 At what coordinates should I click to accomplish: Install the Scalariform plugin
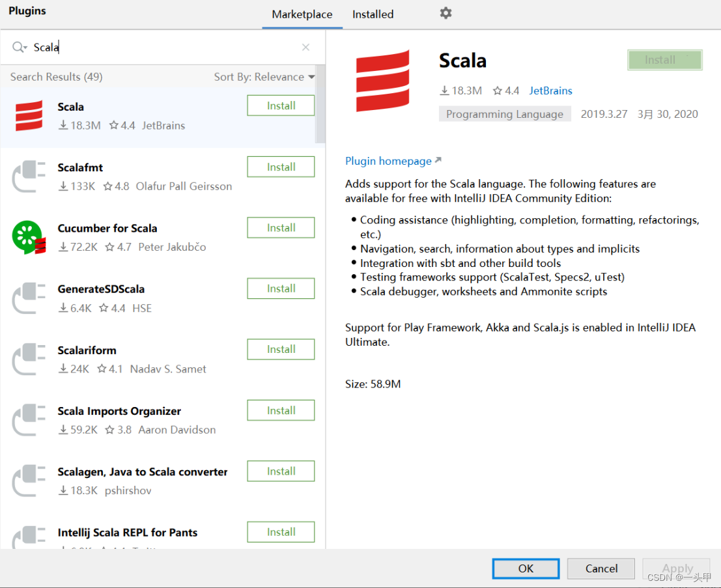point(281,350)
